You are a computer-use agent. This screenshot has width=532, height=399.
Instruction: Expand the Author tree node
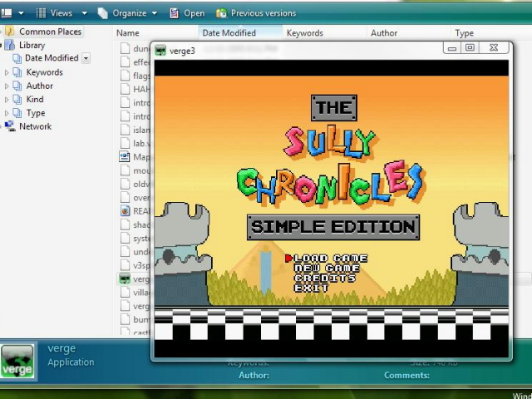7,86
